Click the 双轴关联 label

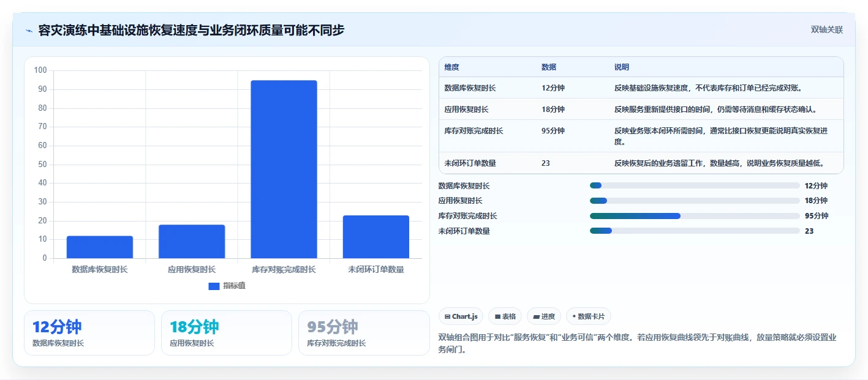pyautogui.click(x=827, y=30)
